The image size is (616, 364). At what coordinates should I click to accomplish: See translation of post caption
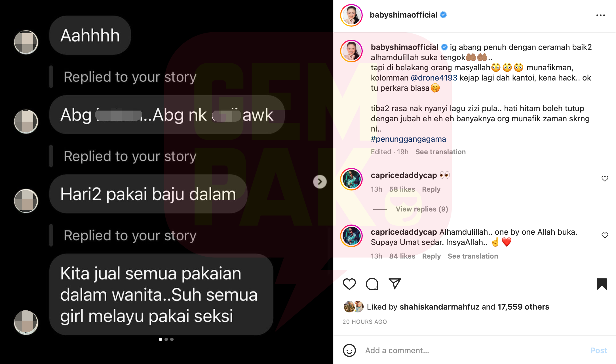click(x=440, y=152)
